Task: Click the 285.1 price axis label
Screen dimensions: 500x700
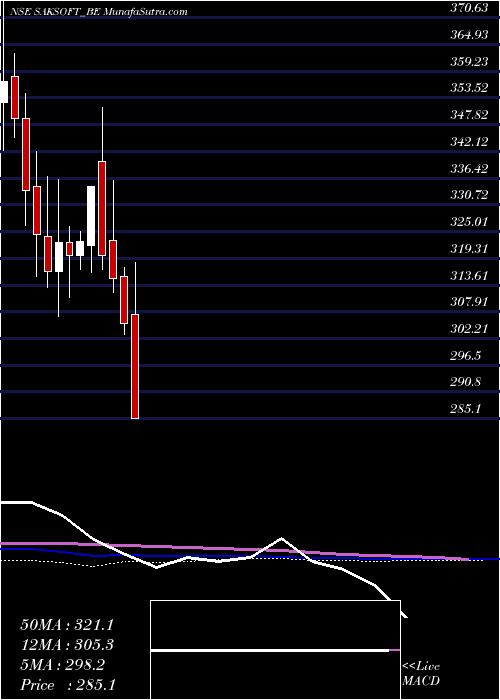Action: coord(466,409)
